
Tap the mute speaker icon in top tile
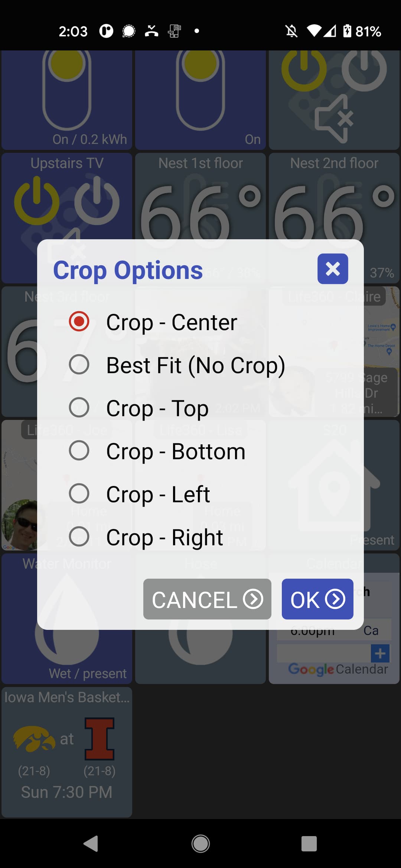tap(333, 119)
